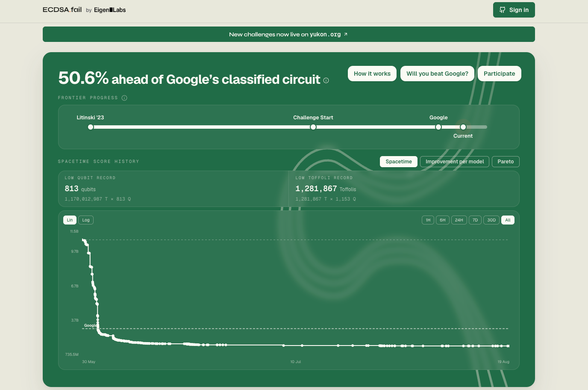Click the 6.7B y-axis label
The width and height of the screenshot is (588, 390).
75,286
